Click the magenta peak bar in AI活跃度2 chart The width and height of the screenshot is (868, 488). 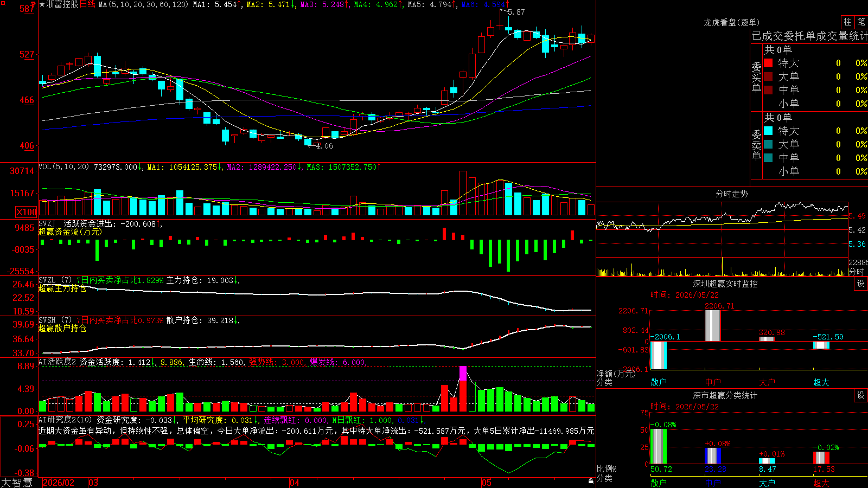point(463,373)
